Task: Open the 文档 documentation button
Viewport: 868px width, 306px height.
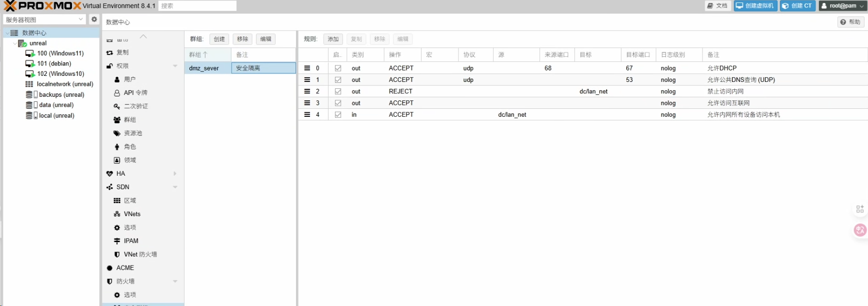Action: click(717, 6)
